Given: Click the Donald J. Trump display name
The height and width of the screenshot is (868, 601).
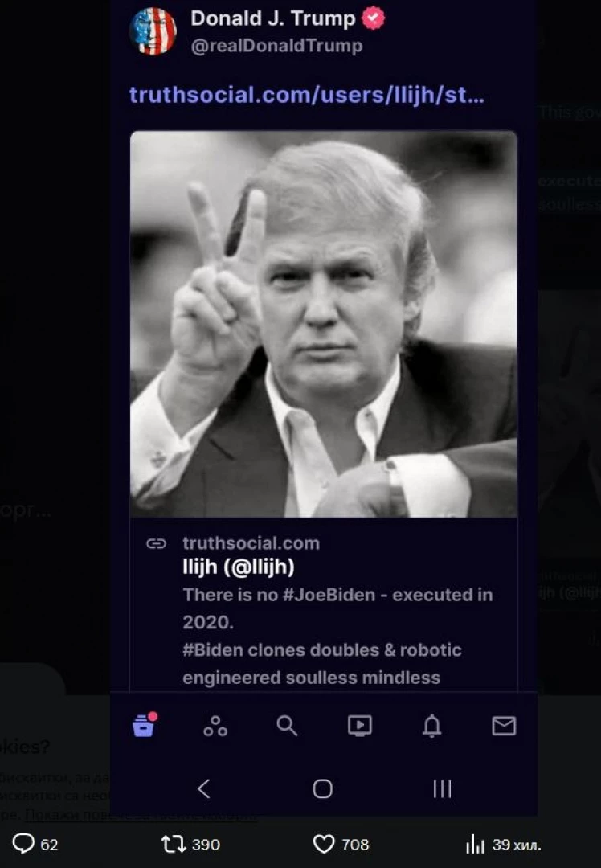Looking at the screenshot, I should tap(273, 18).
